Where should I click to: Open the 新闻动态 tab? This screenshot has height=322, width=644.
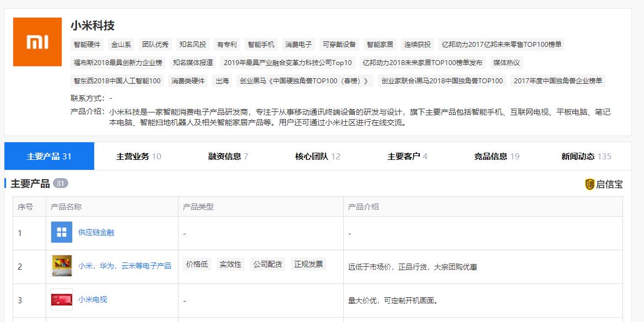(586, 156)
